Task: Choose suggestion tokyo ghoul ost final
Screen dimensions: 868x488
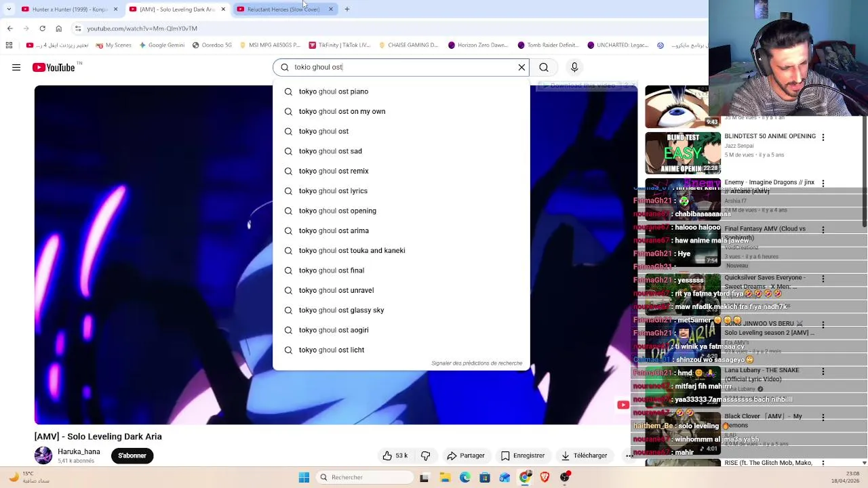Action: (401, 270)
